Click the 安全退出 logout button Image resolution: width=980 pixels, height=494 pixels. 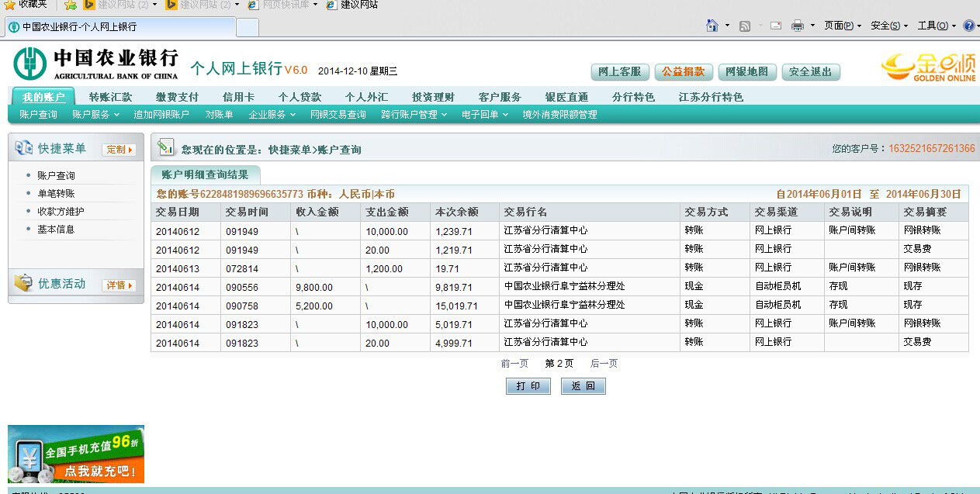810,72
